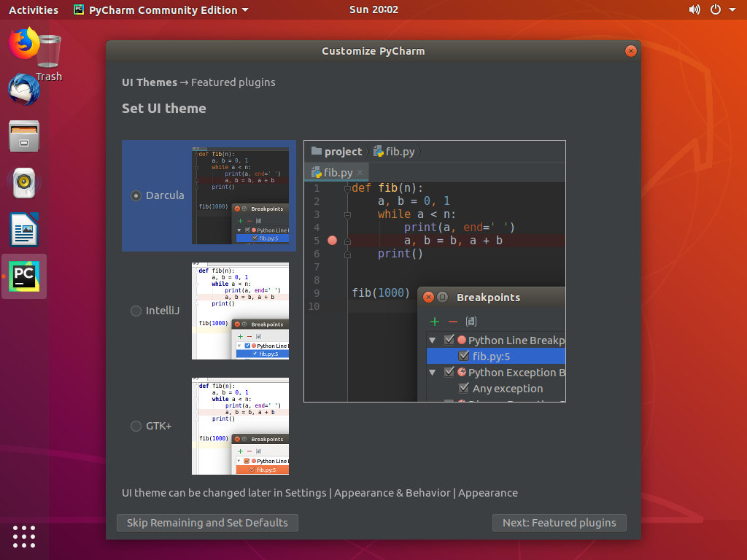Open the PyCharm Community Edition app menu
Screen dimensions: 747x560
pyautogui.click(x=161, y=9)
